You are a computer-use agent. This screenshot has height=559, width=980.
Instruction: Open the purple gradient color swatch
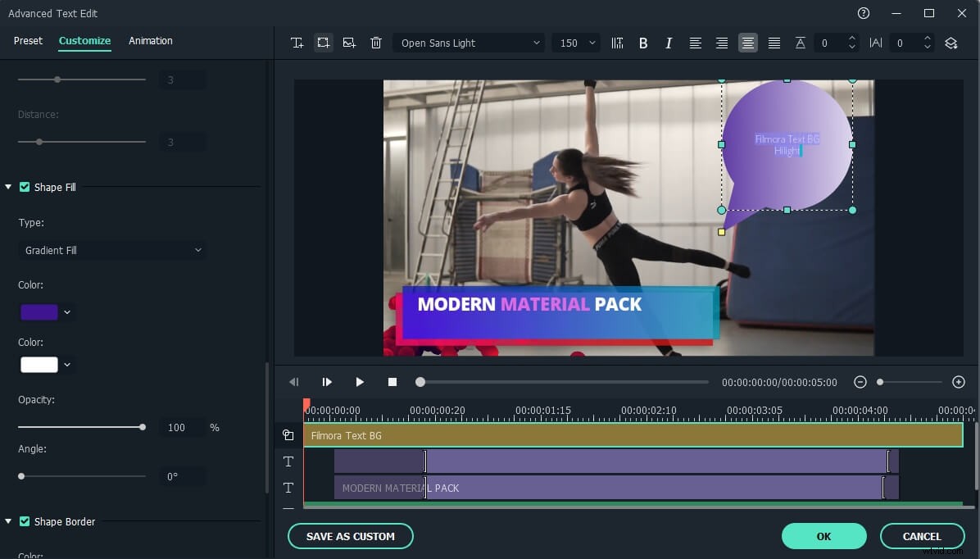[39, 311]
